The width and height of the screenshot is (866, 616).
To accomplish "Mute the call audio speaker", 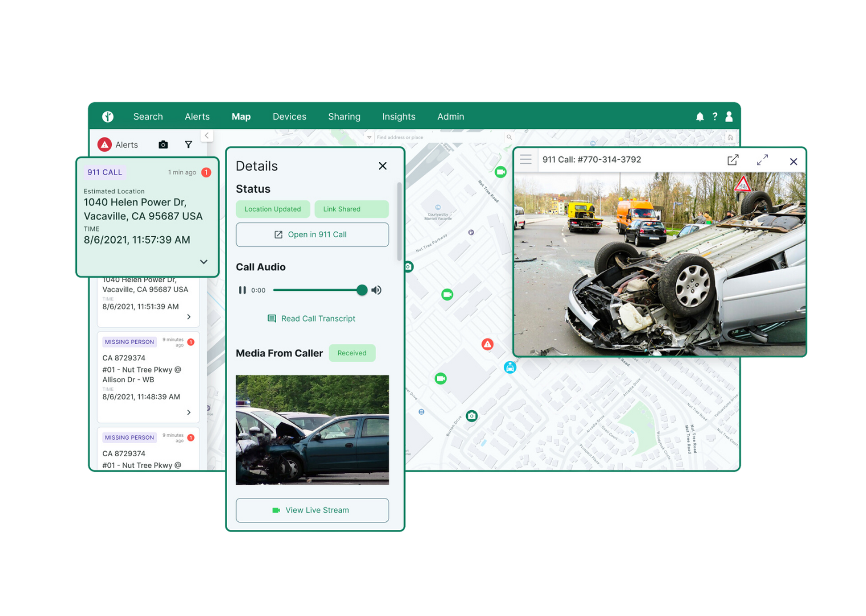I will 377,290.
